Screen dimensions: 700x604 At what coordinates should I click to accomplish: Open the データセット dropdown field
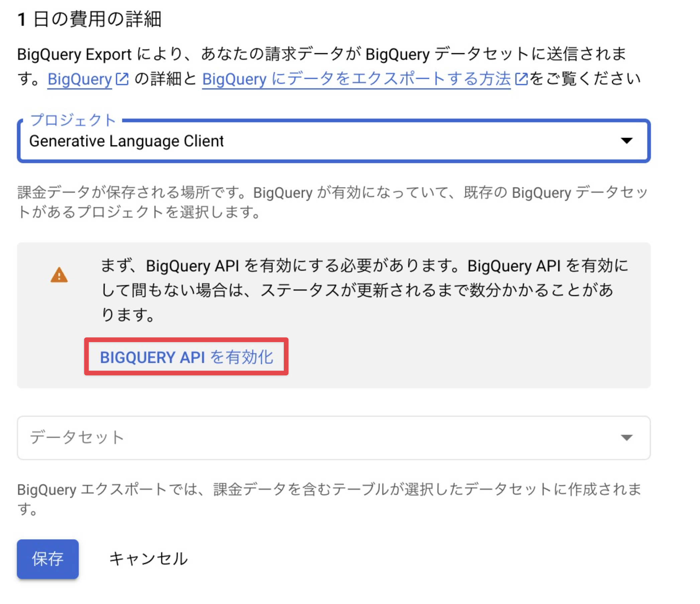tap(304, 438)
